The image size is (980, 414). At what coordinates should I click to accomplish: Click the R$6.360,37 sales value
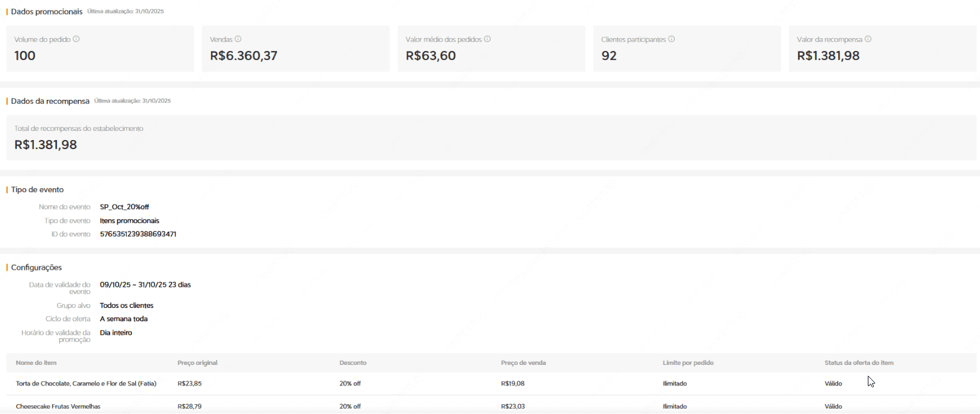pos(243,56)
